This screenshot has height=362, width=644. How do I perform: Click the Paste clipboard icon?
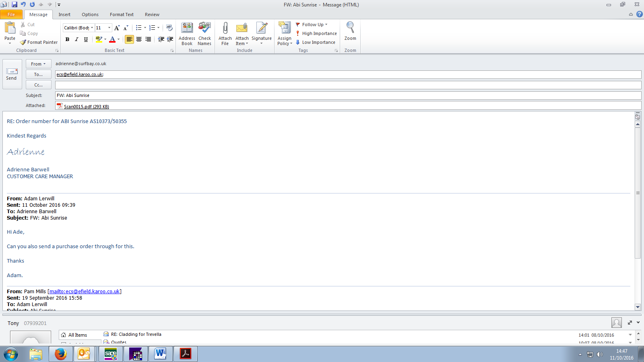[10, 29]
